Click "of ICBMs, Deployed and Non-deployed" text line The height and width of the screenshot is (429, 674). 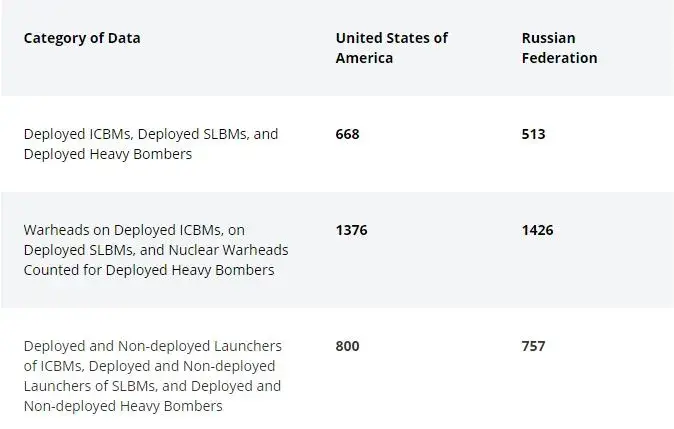click(149, 366)
